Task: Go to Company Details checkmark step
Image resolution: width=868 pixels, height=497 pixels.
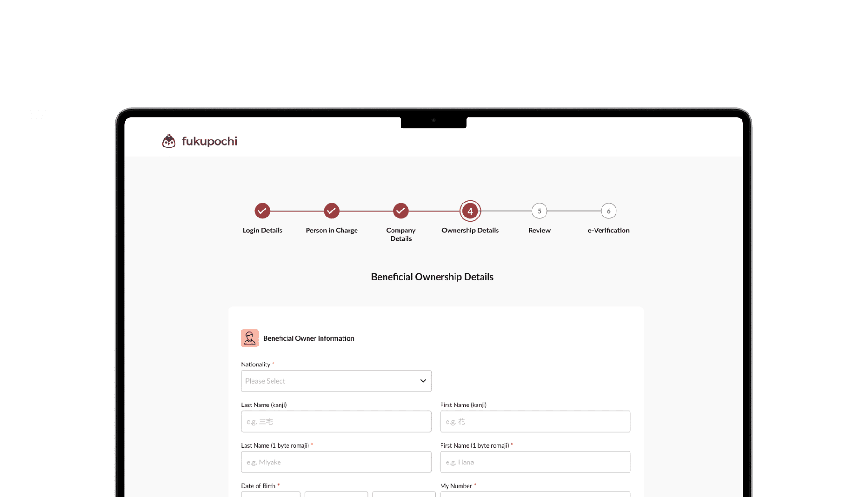Action: (x=400, y=211)
